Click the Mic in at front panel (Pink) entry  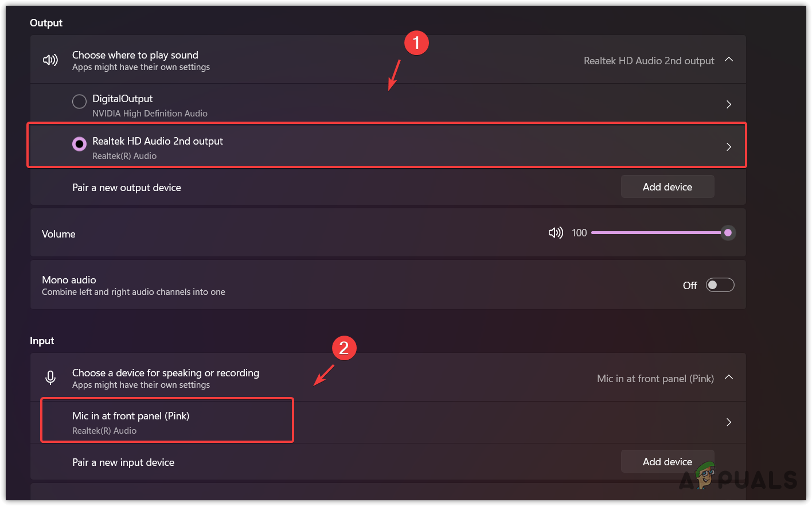[x=131, y=416]
